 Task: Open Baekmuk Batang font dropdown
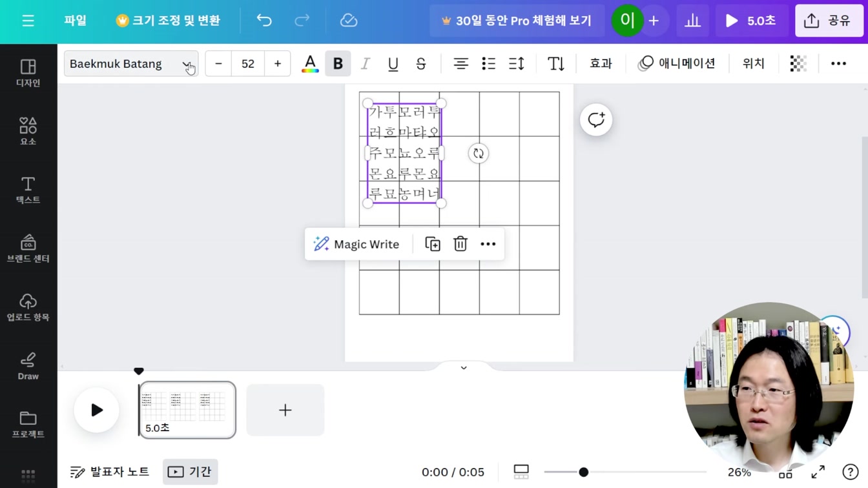click(x=130, y=63)
